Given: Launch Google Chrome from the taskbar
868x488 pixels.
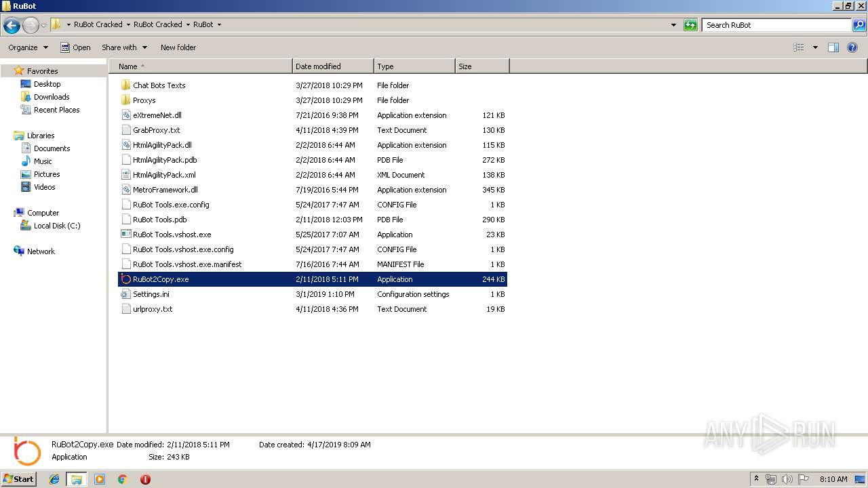Looking at the screenshot, I should 122,479.
